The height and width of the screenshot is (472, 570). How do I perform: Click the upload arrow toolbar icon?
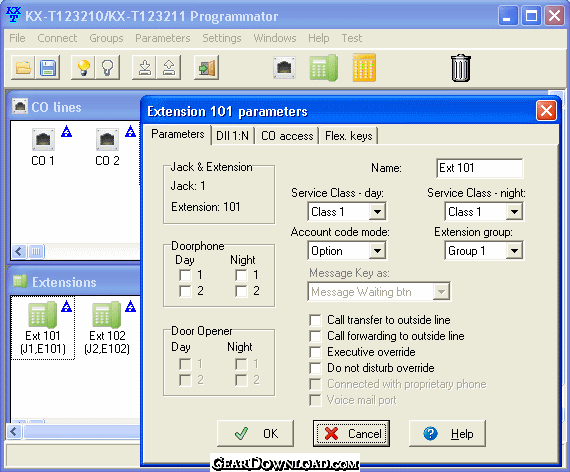click(168, 68)
